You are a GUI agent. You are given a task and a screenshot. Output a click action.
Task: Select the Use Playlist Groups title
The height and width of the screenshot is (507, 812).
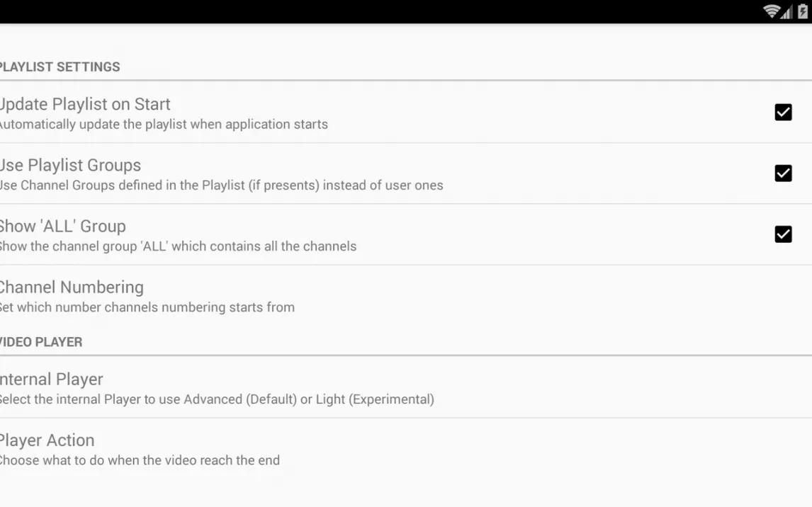(x=70, y=166)
